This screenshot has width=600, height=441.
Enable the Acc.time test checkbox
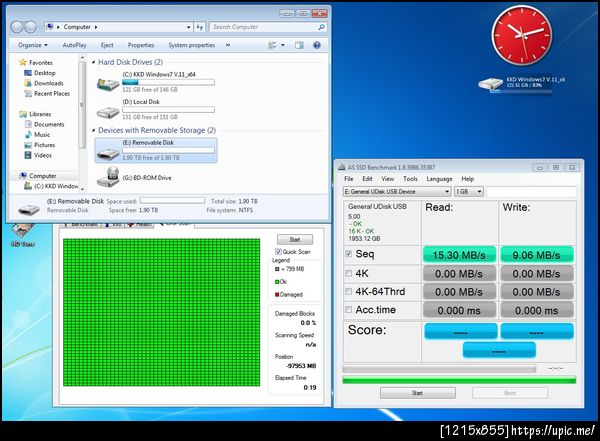click(x=349, y=309)
